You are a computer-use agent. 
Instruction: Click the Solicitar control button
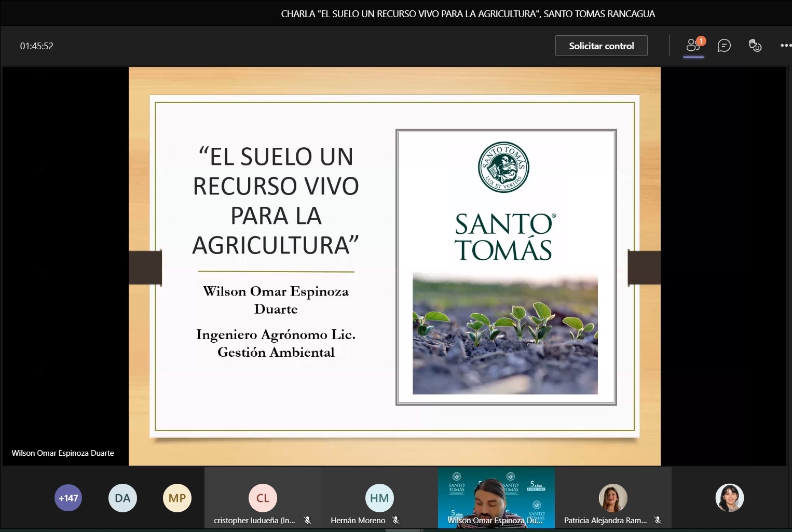pos(601,46)
